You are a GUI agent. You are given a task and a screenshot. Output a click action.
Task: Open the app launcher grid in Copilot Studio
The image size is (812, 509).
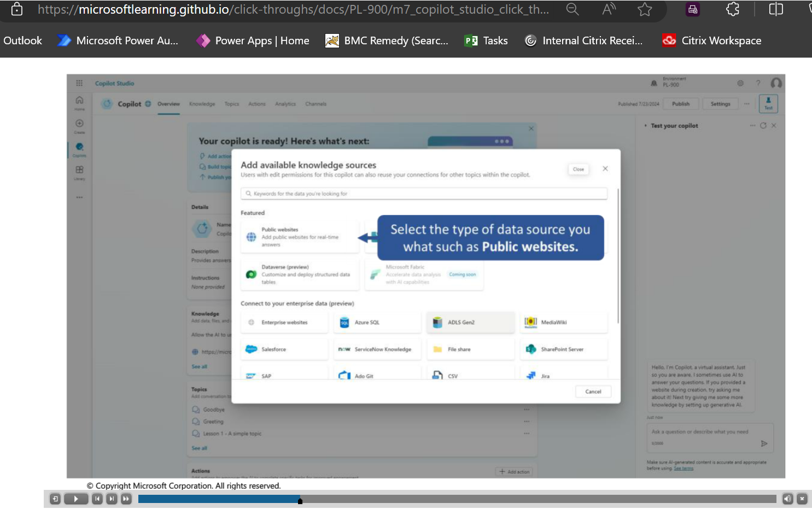click(x=79, y=83)
